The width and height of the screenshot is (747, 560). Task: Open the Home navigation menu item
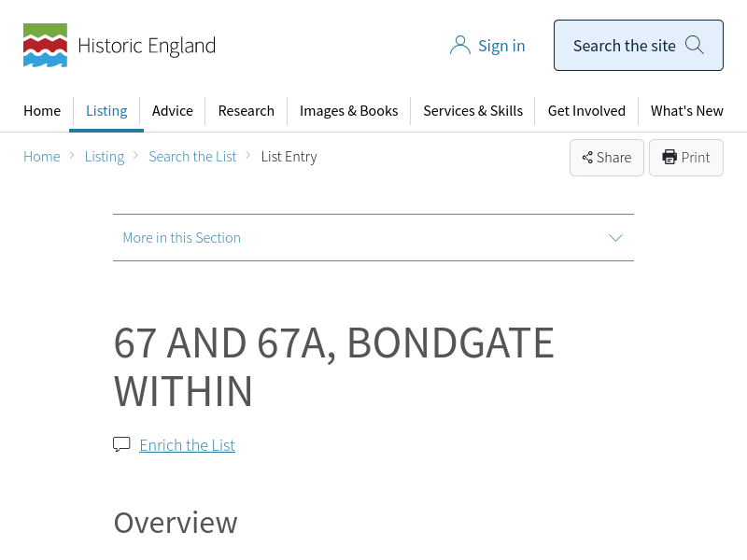pyautogui.click(x=42, y=110)
